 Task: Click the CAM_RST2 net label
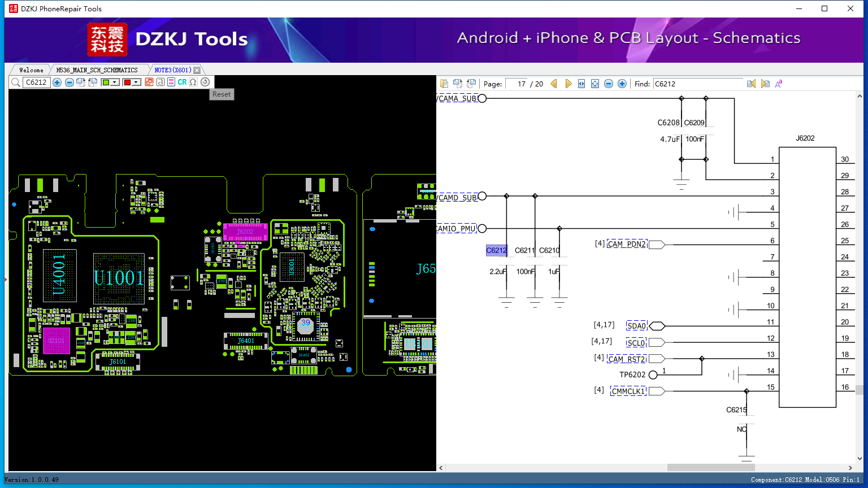[627, 359]
